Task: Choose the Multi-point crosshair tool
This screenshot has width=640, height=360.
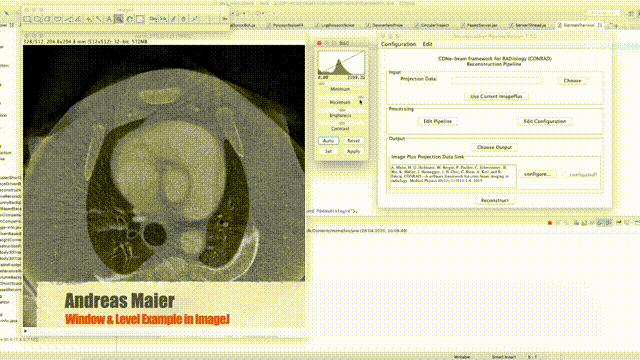Action: [88, 19]
